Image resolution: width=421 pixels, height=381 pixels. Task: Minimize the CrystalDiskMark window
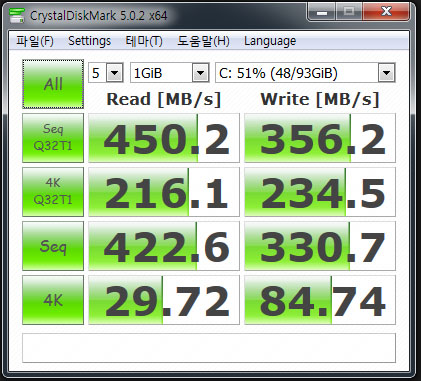[x=321, y=12]
